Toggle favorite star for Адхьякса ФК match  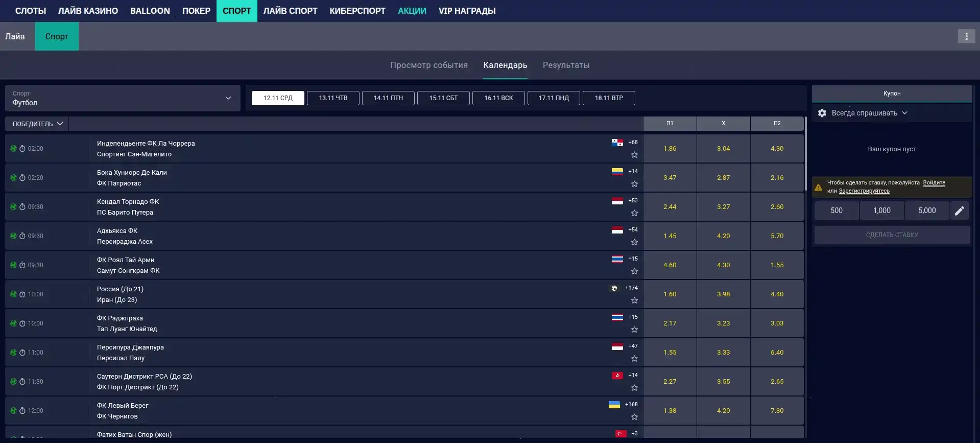point(634,242)
